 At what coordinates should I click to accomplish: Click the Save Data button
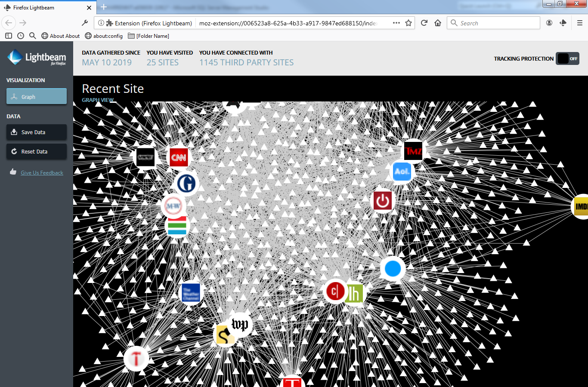(37, 132)
